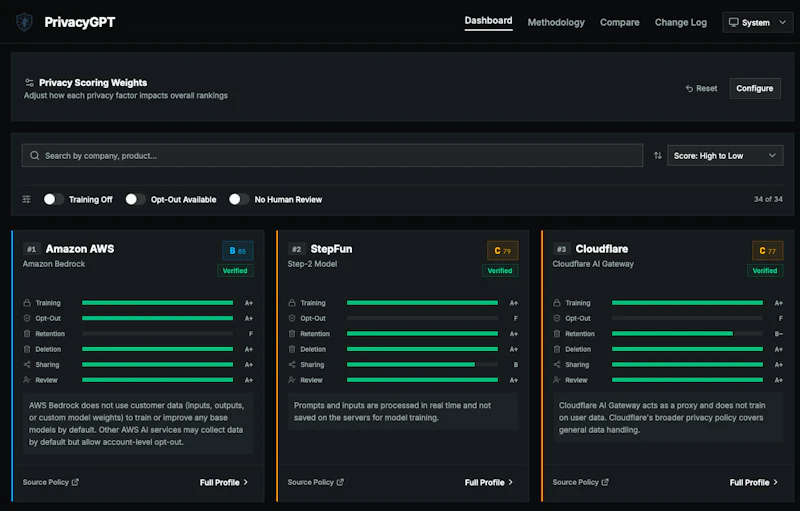Click the Deletion trash icon on Cloudflare card
Viewport: 800px width, 511px height.
[x=557, y=349]
